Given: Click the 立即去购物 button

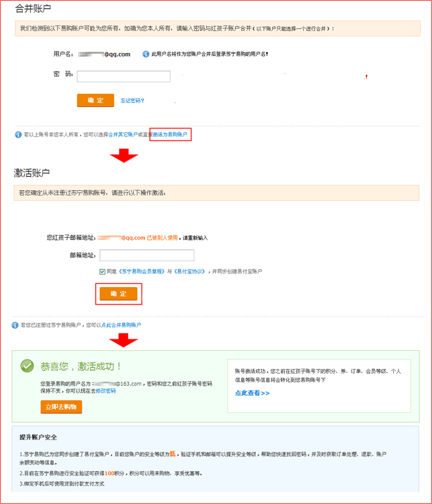Looking at the screenshot, I should (x=61, y=407).
